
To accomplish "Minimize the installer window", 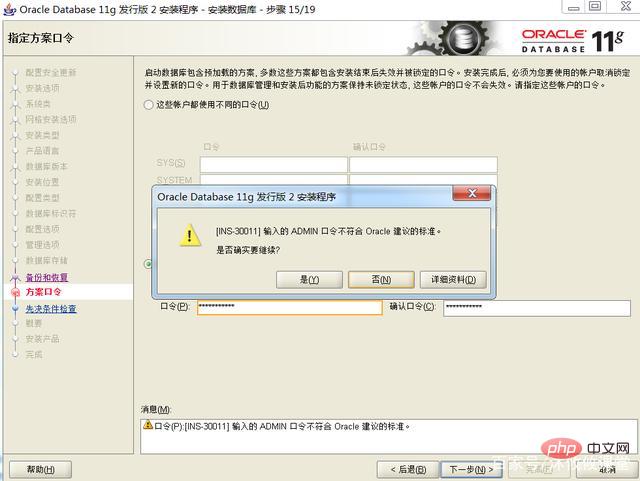I will coord(573,6).
